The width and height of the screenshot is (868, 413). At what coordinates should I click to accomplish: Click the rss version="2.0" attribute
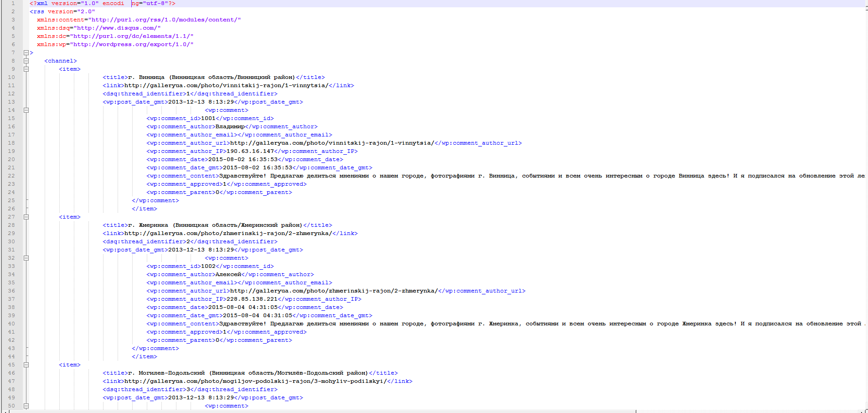click(x=72, y=11)
